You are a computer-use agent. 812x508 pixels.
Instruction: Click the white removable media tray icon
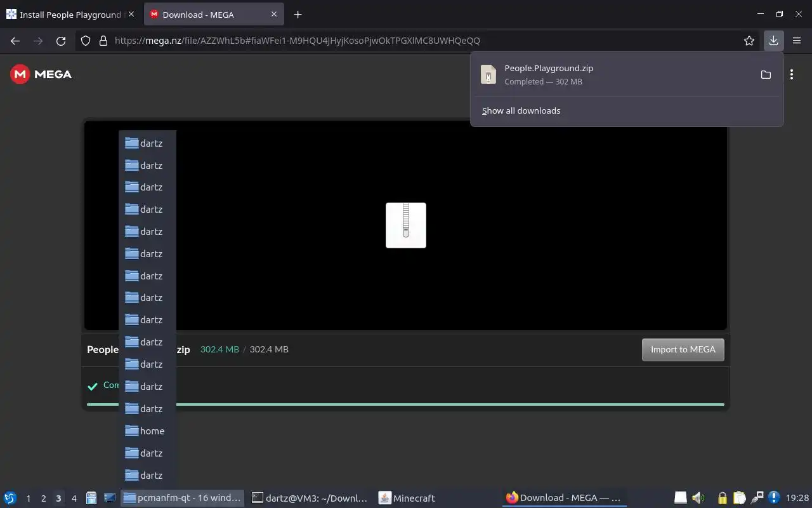coord(680,498)
